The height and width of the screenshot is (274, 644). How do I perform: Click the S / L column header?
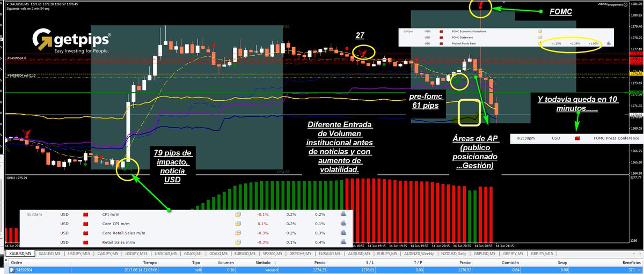[370, 263]
